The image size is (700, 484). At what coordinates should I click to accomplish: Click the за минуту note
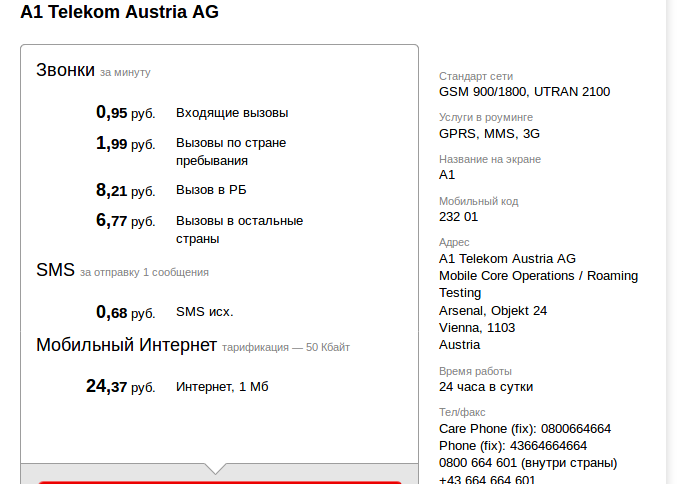pyautogui.click(x=125, y=72)
